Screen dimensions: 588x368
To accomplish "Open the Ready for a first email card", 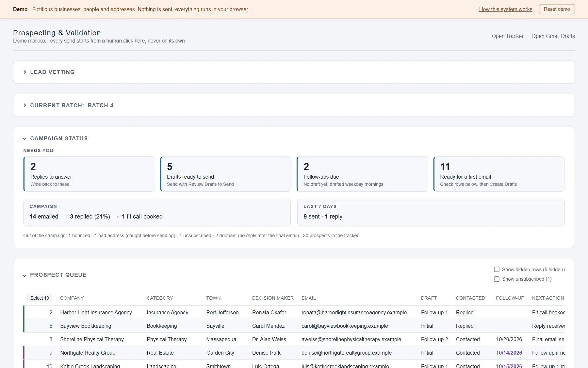I will coord(499,174).
